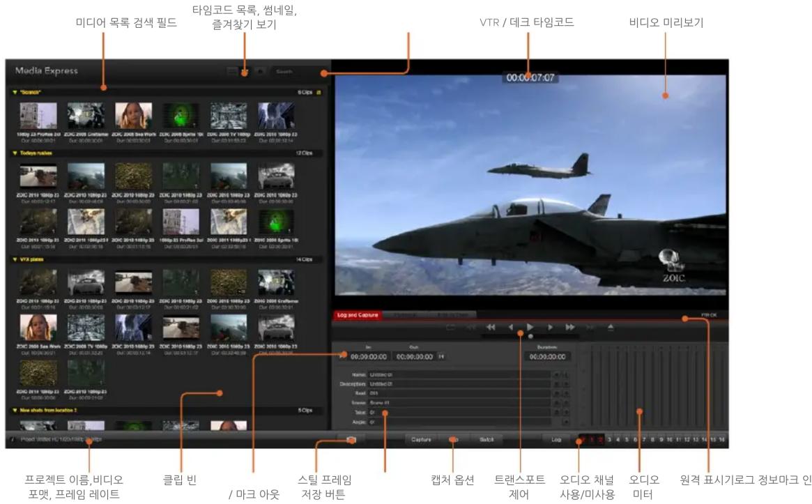Select the Log and Capture tab
The image size is (812, 504).
(x=358, y=315)
